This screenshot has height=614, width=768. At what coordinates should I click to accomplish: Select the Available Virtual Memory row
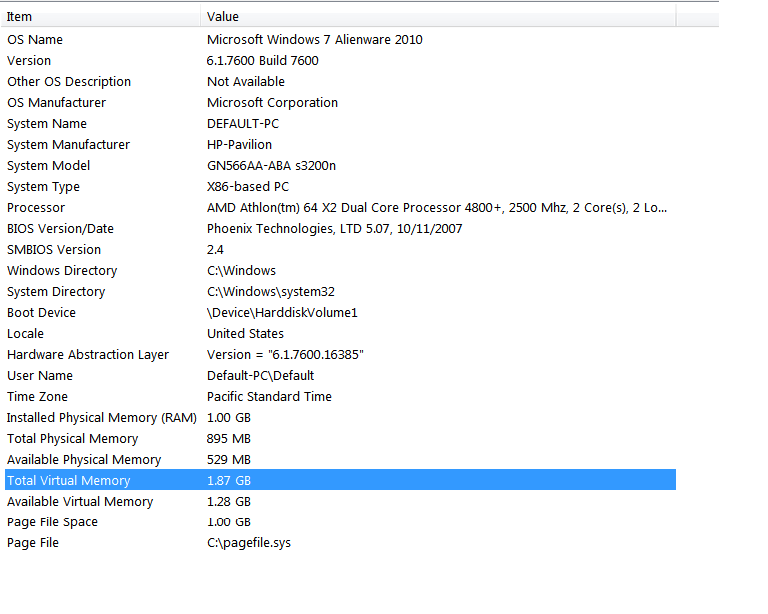click(x=80, y=502)
